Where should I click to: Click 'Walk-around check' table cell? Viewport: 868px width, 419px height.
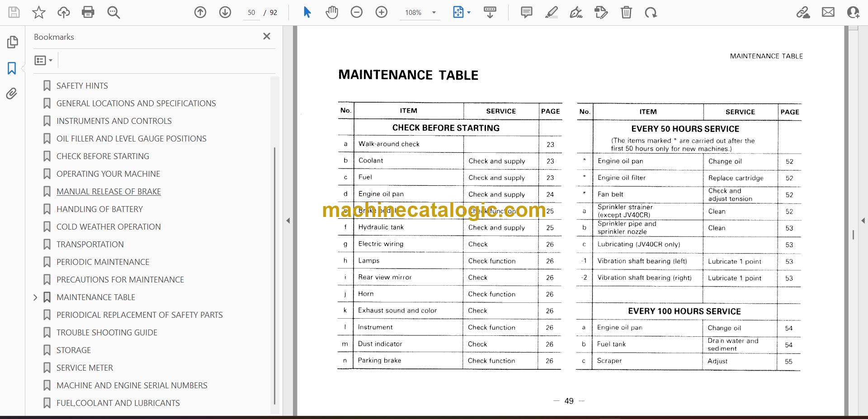tap(389, 144)
